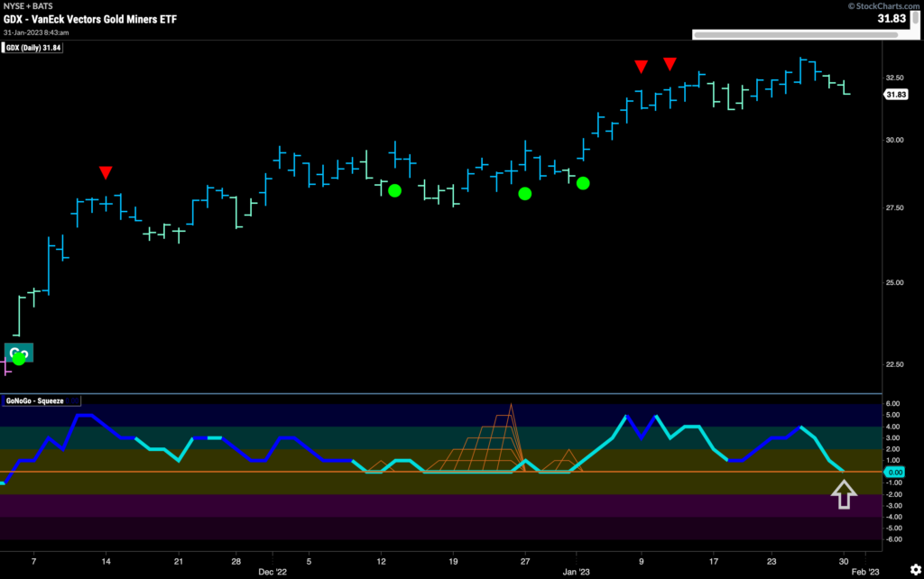The height and width of the screenshot is (579, 924).
Task: Click the NYSE + BATS exchange label
Action: [30, 5]
